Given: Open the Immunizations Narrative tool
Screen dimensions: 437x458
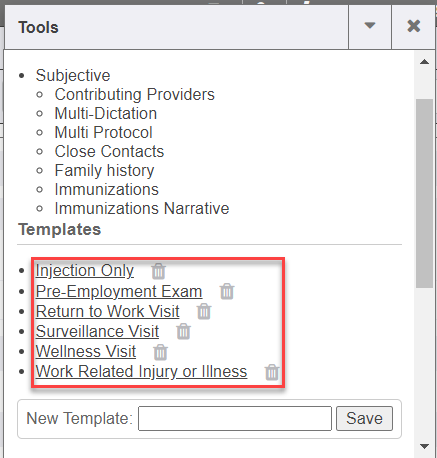Looking at the screenshot, I should coord(142,209).
